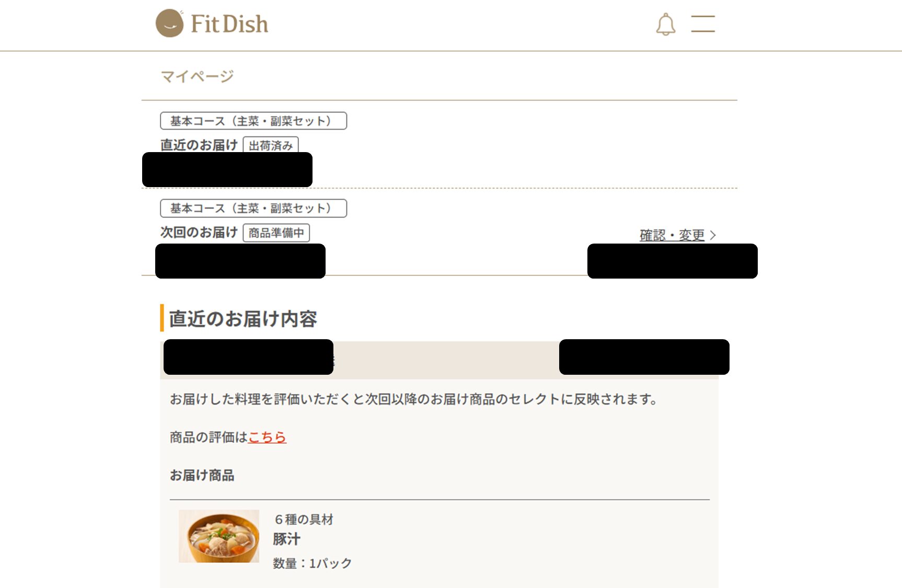The height and width of the screenshot is (588, 902).
Task: Click the 基本コース tag above 次回のお届け
Action: 253,208
